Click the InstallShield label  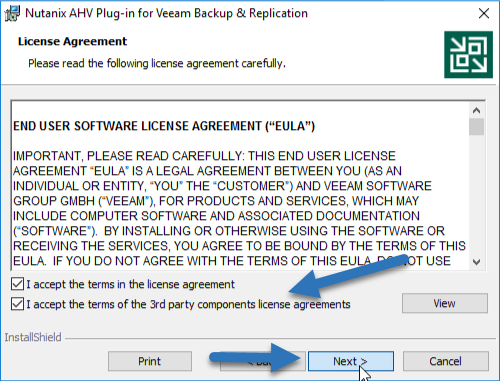pos(33,337)
